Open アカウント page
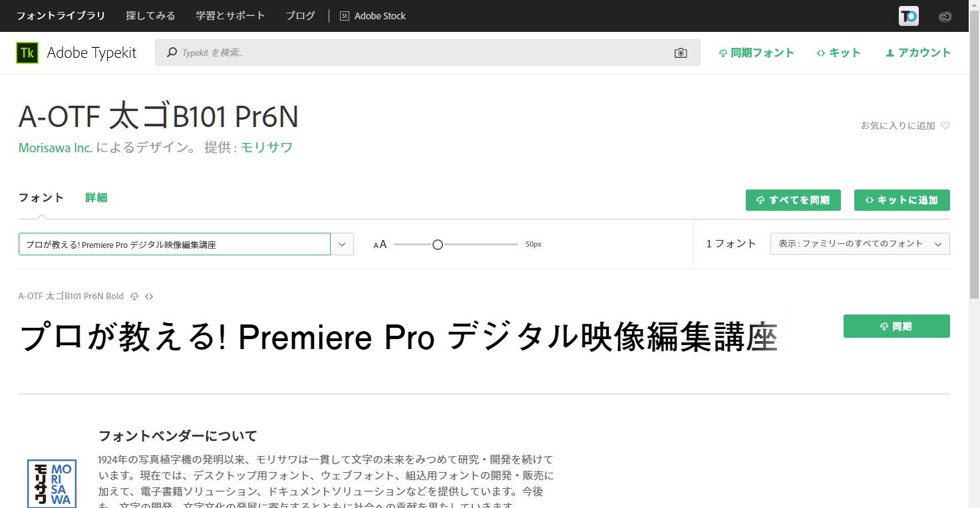Image resolution: width=980 pixels, height=508 pixels. click(x=918, y=53)
